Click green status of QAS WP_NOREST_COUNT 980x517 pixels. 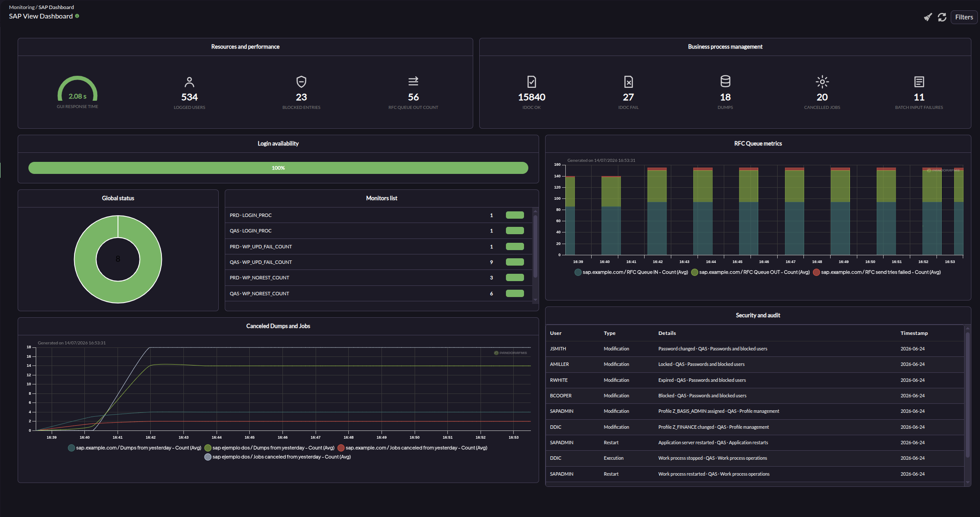coord(515,294)
